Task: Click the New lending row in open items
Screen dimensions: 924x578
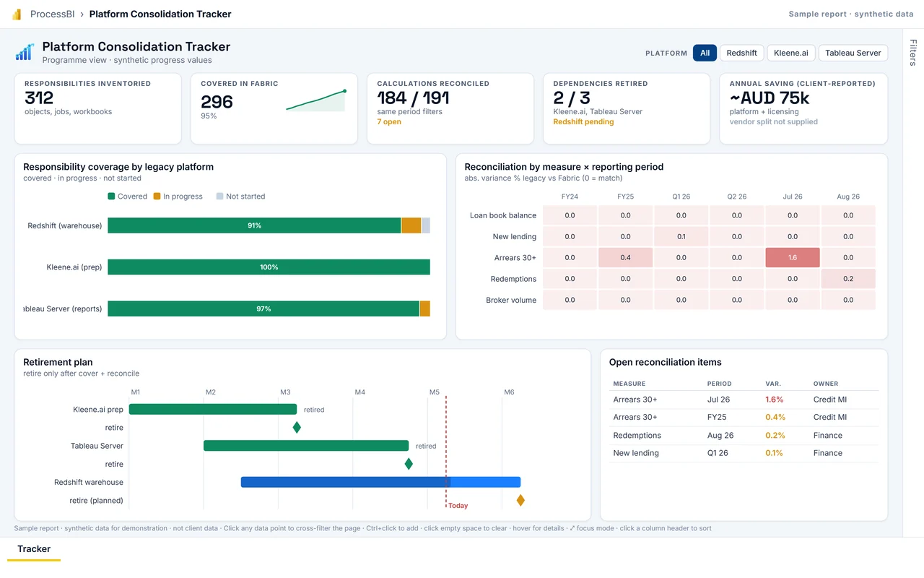Action: point(744,454)
